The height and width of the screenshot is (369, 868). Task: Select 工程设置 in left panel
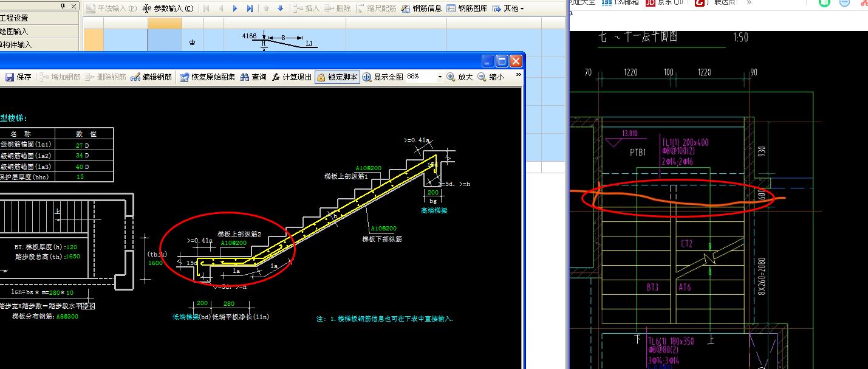click(39, 18)
